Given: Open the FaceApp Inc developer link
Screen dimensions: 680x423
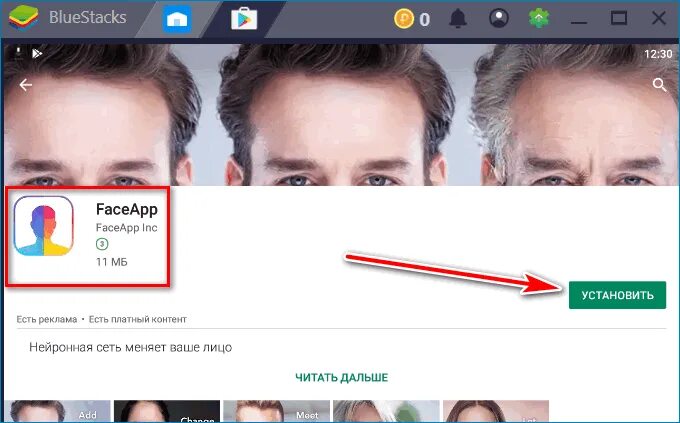Looking at the screenshot, I should point(127,228).
